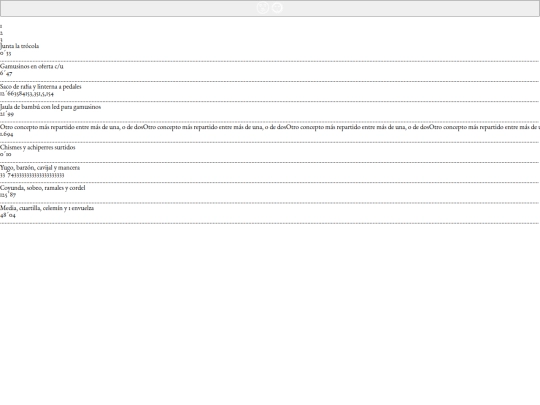Select "Coyunda, sobeo, ramales y cordel"
Screen dimensions: 540x405
(x=43, y=188)
